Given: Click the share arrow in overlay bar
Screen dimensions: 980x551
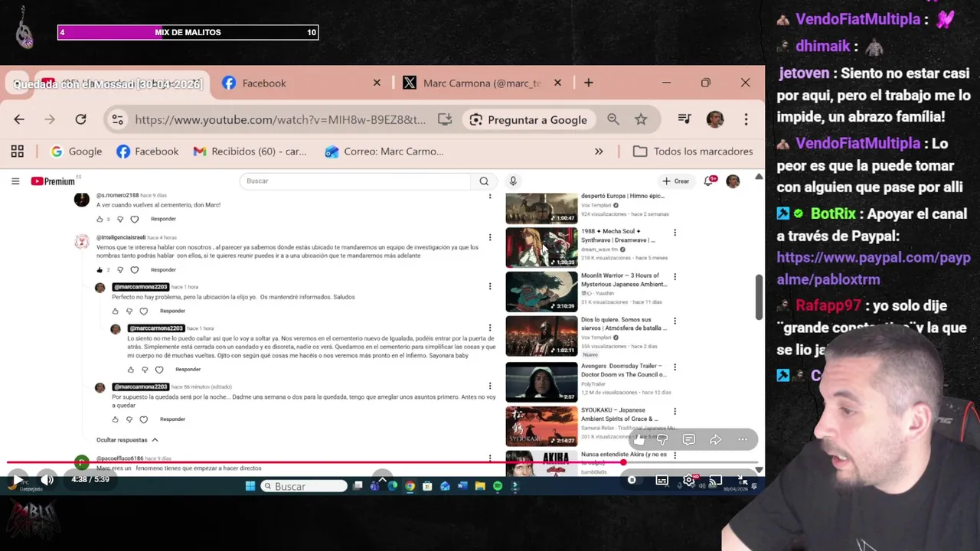Looking at the screenshot, I should [x=715, y=439].
